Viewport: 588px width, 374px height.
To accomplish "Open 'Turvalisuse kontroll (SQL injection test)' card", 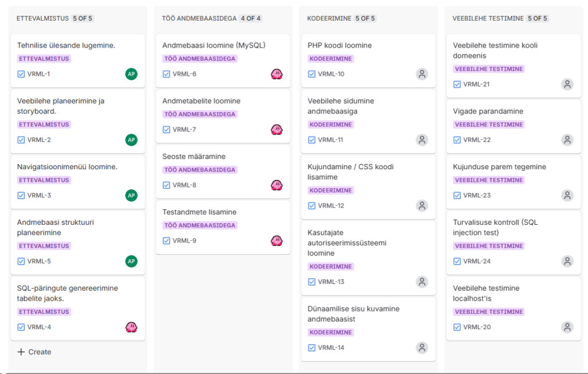I will click(x=495, y=227).
